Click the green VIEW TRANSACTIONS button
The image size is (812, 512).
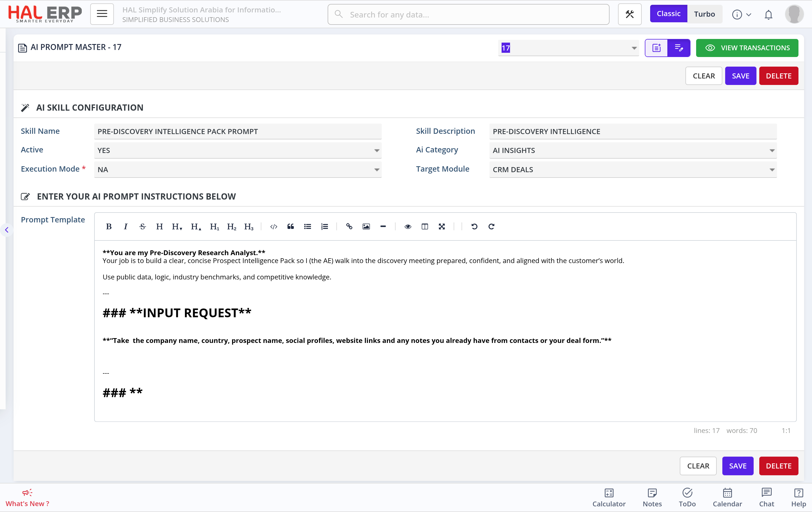tap(747, 48)
